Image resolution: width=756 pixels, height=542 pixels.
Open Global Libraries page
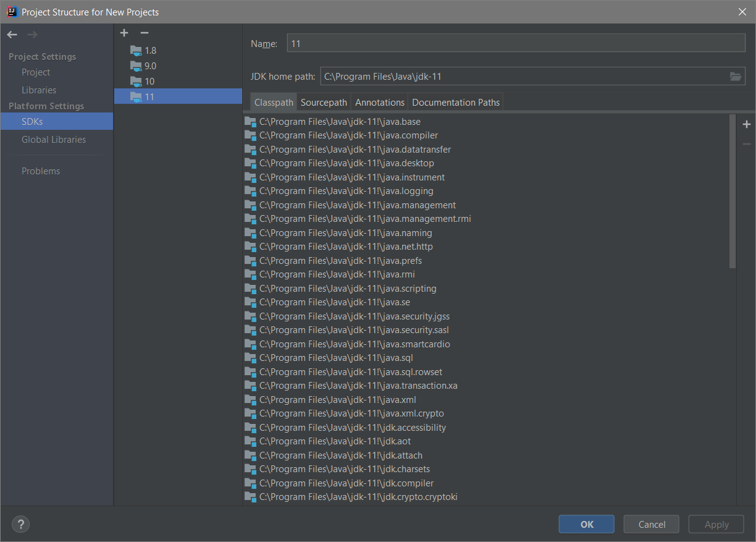[54, 140]
